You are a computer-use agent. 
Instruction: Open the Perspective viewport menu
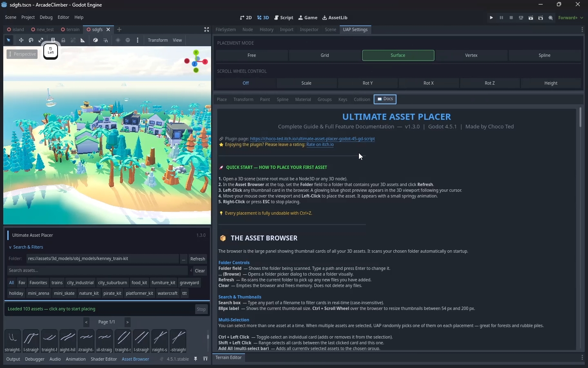[22, 54]
